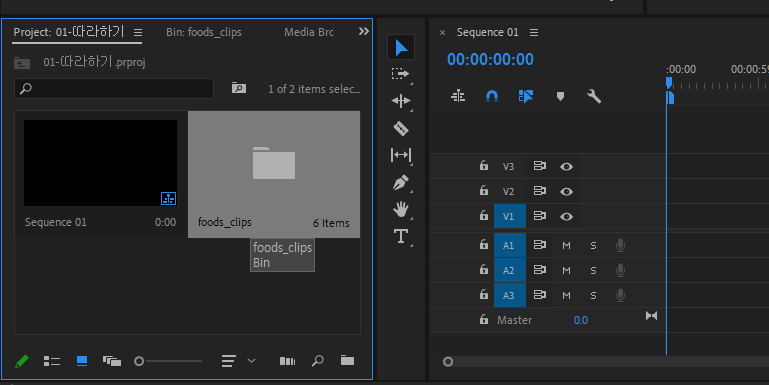Select the Pen tool
The width and height of the screenshot is (769, 385).
pyautogui.click(x=401, y=183)
